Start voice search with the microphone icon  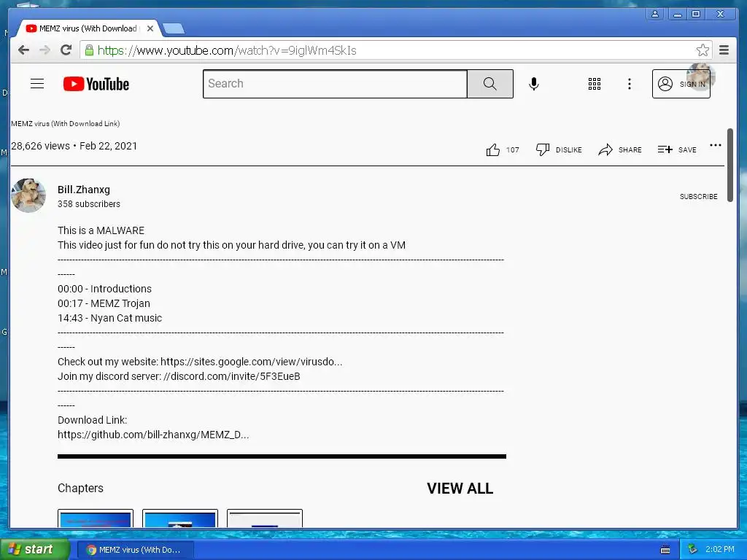pos(534,84)
